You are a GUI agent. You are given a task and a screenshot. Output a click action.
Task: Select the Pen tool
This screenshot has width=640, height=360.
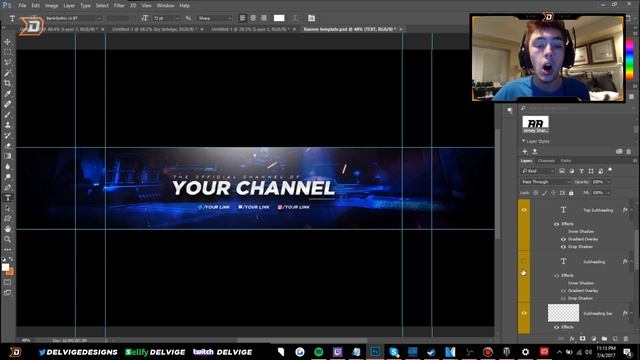(7, 187)
